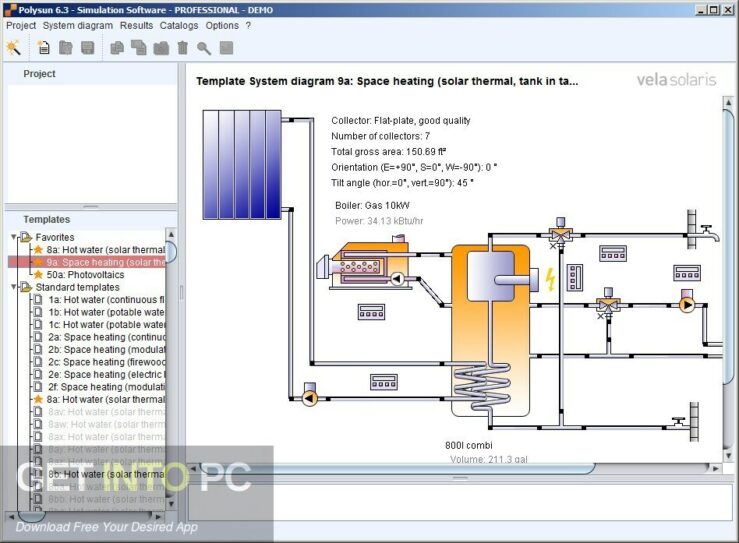Click the magnifying glass toolbar icon

point(204,48)
